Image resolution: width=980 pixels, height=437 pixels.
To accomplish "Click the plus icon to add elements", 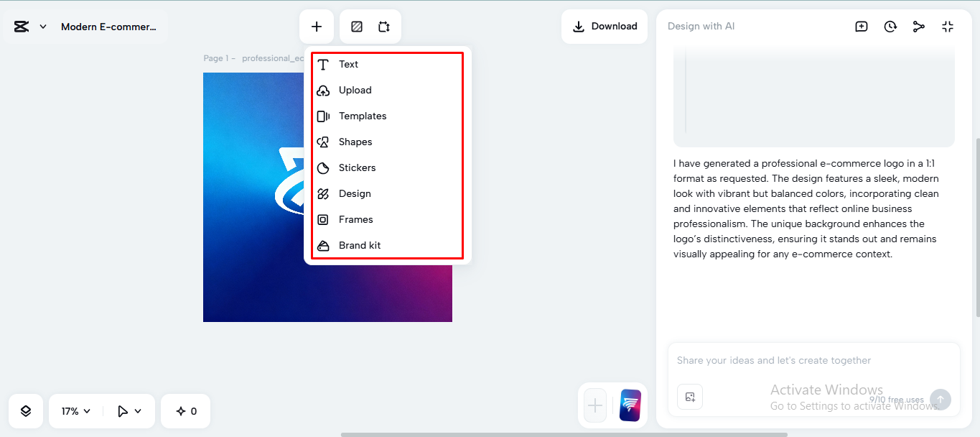I will pyautogui.click(x=317, y=26).
